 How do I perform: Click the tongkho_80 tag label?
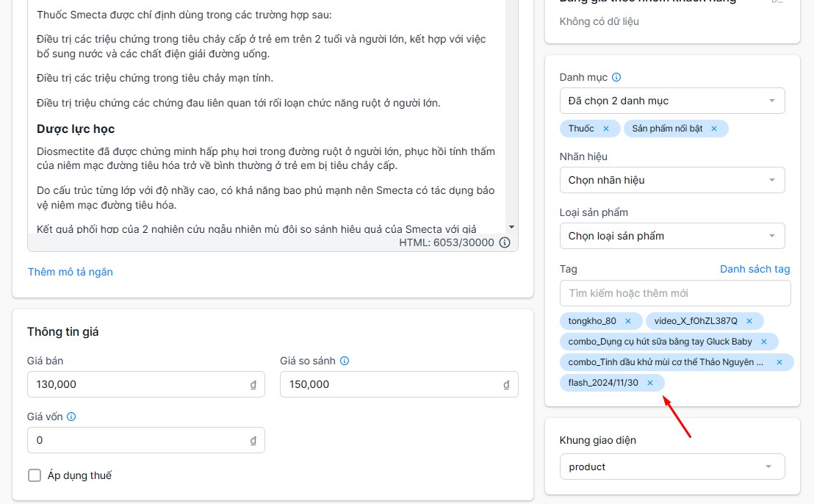point(592,321)
